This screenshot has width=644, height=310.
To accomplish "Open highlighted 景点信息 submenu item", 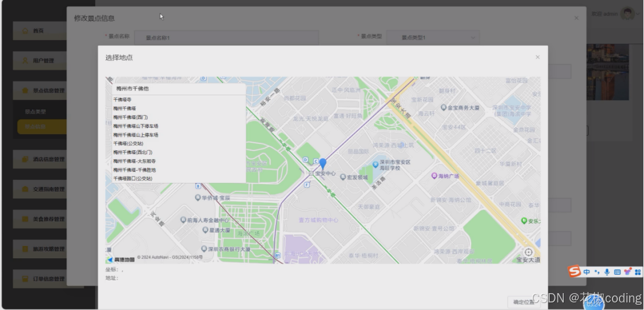I will (42, 127).
